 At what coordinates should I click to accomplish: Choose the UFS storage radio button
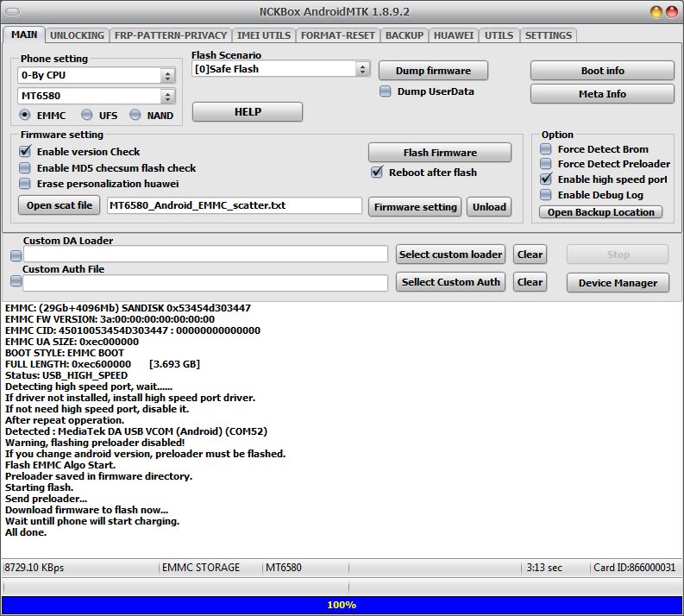(x=87, y=115)
